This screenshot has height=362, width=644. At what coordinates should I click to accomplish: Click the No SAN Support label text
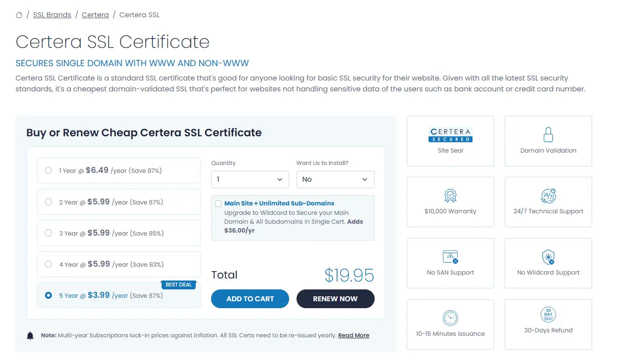tap(450, 273)
